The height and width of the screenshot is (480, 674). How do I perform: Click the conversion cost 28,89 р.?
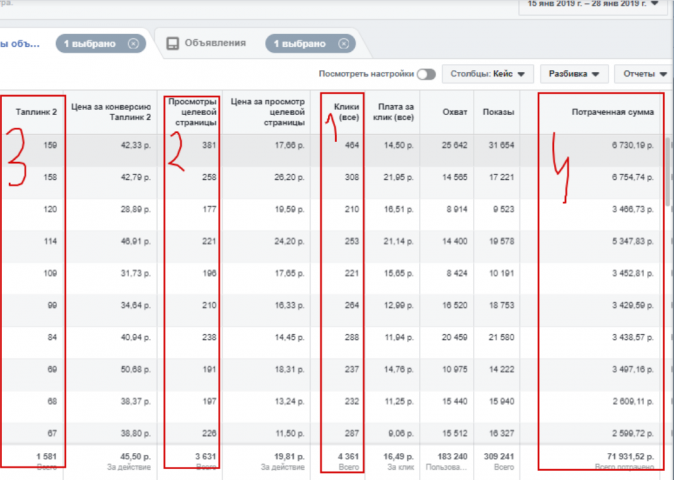136,210
